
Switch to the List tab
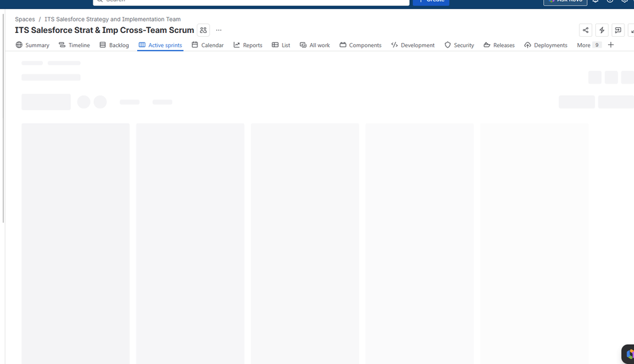click(281, 45)
